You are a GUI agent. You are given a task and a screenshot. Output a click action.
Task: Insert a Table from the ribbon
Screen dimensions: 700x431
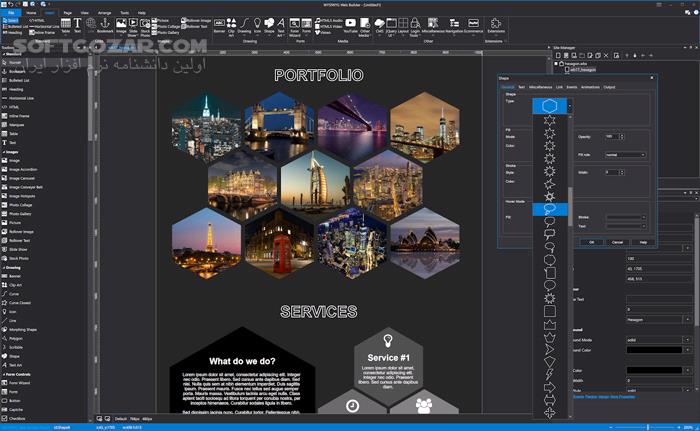point(66,25)
